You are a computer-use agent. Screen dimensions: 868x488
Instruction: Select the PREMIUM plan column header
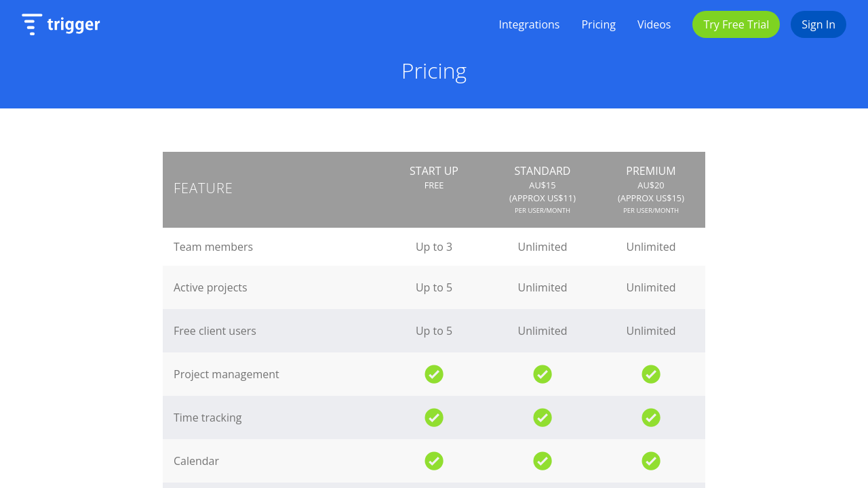(x=651, y=171)
